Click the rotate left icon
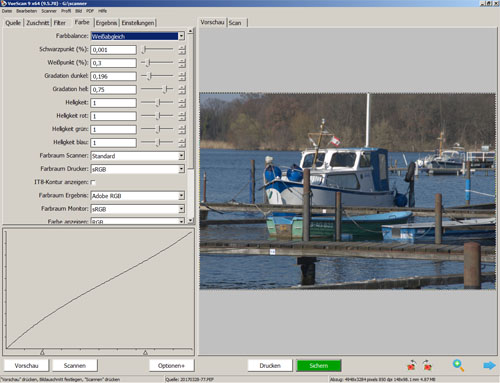Viewport: 500px width, 383px height. 412,365
